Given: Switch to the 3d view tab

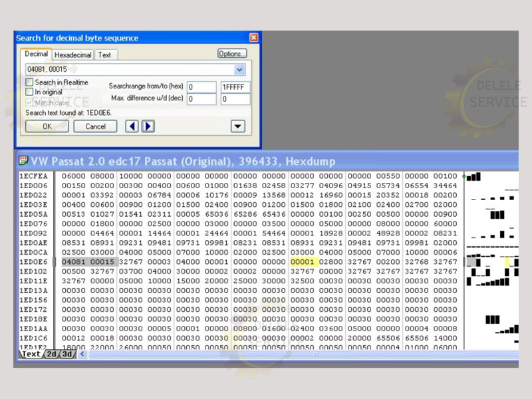Looking at the screenshot, I should point(67,354).
